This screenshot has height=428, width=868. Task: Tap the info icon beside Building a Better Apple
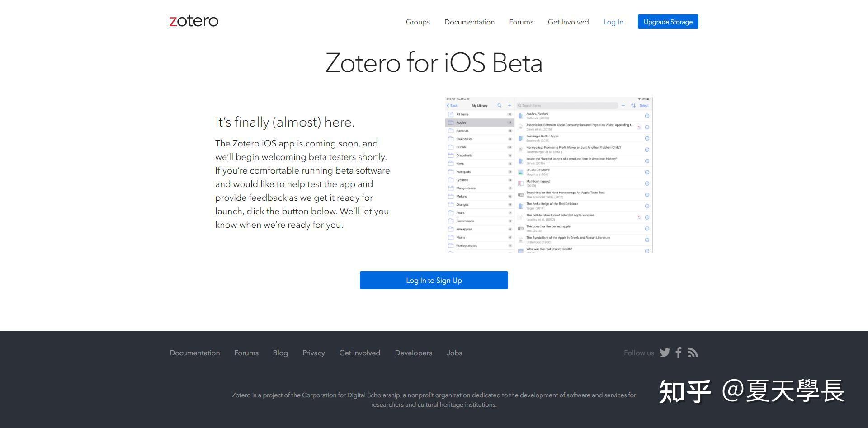[647, 138]
